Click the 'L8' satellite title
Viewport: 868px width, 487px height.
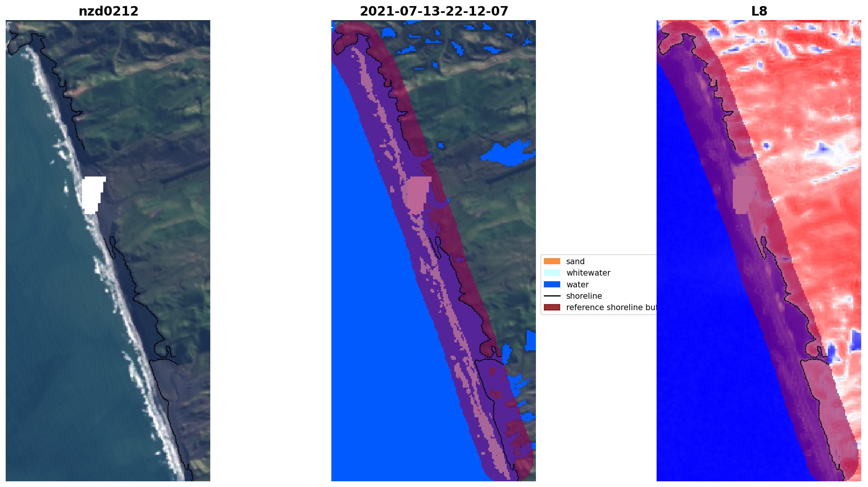[x=759, y=11]
